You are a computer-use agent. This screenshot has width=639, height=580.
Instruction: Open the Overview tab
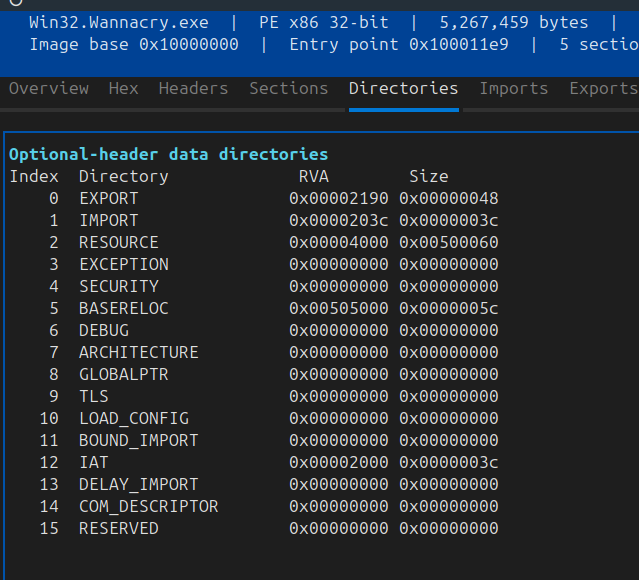49,88
